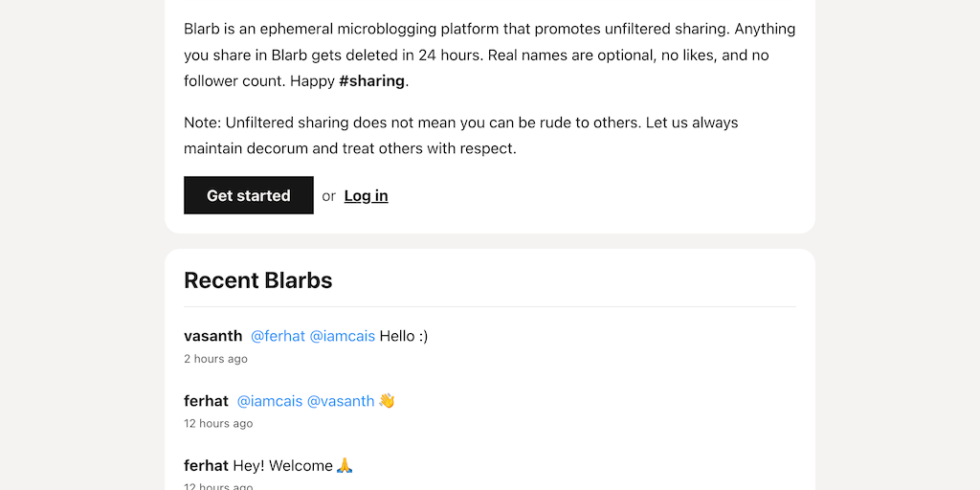Click the @ferhat mention in vasanth's blarb
Screen dimensions: 980x490
coord(278,336)
